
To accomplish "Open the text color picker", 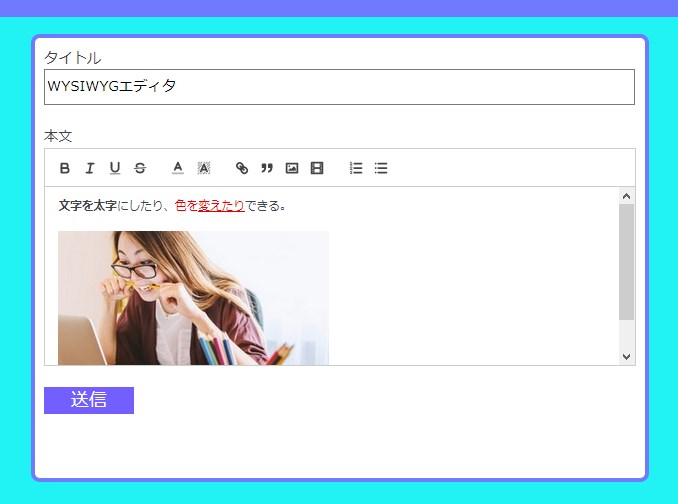I will (x=178, y=168).
